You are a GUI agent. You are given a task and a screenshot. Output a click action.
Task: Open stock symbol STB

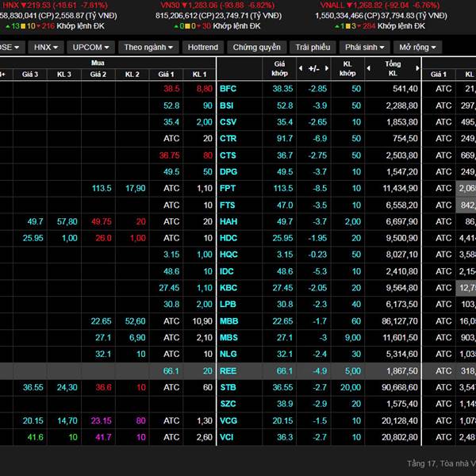228,387
